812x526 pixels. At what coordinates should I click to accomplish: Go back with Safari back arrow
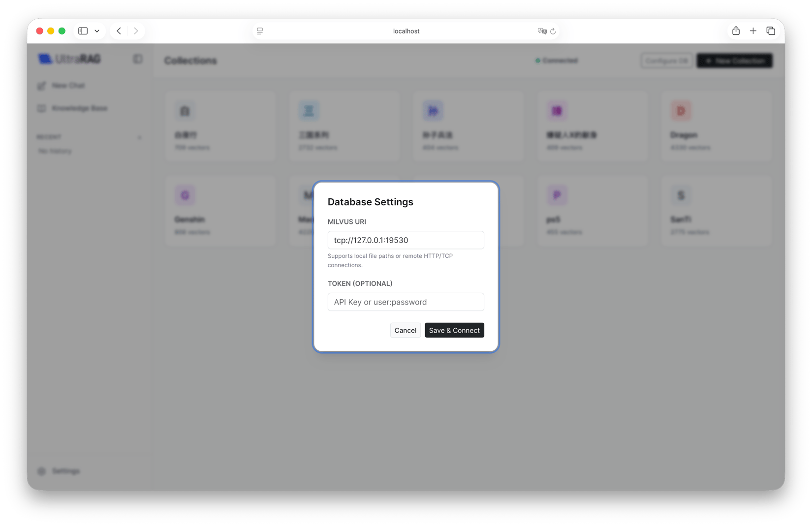coord(119,31)
